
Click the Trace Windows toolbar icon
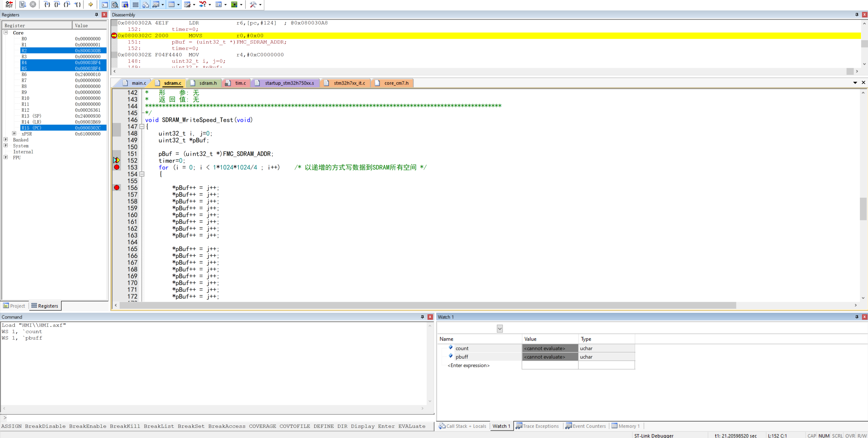pyautogui.click(x=219, y=4)
